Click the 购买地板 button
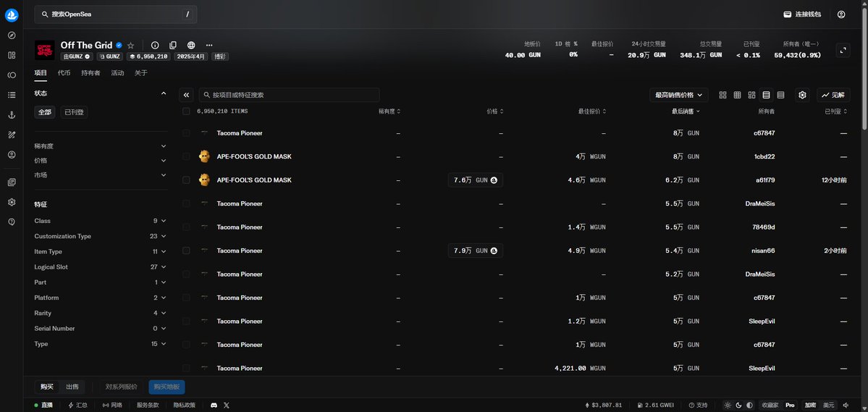 (167, 387)
